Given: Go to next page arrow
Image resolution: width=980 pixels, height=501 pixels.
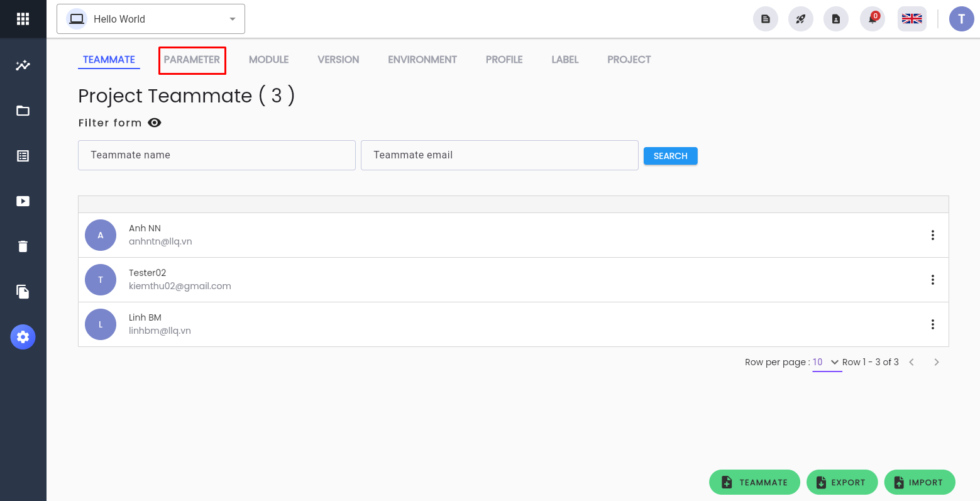Looking at the screenshot, I should click(937, 362).
